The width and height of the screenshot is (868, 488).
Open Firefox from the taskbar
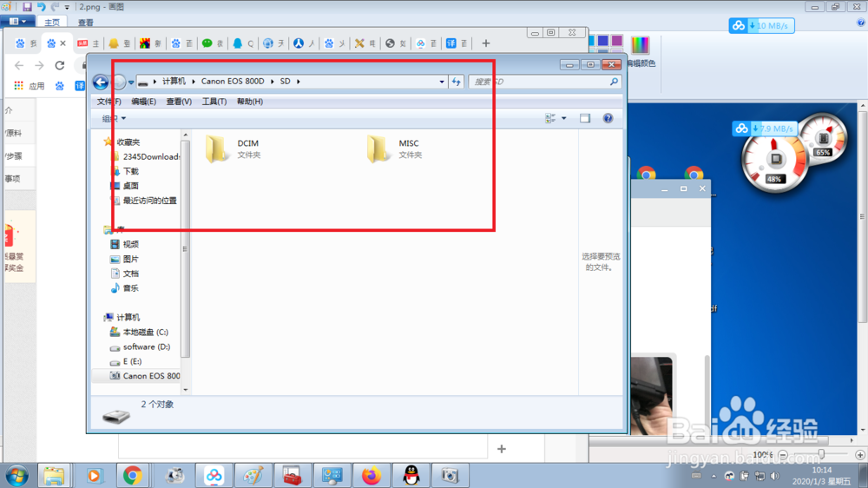(x=372, y=476)
